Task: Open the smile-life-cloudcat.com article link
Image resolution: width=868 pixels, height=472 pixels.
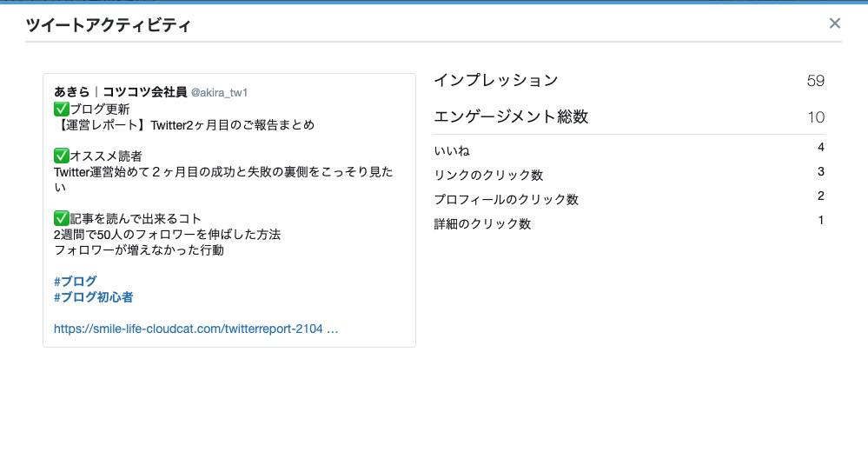Action: [195, 329]
